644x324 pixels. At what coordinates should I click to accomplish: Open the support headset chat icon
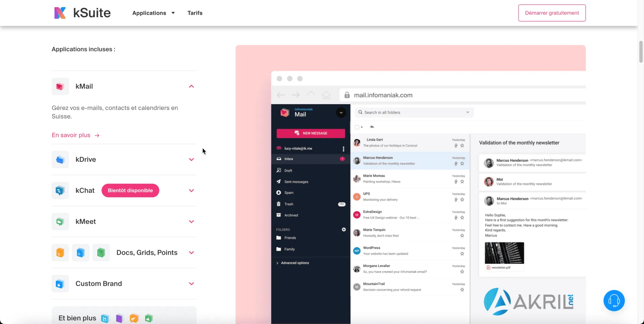pos(614,301)
